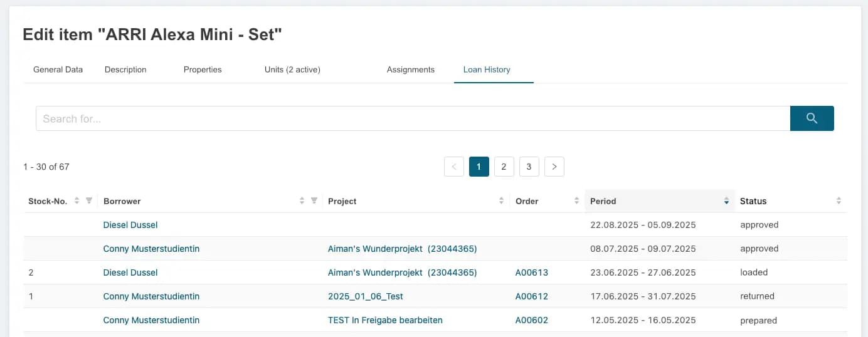
Task: Sort table by Stock-No. arrows
Action: [x=77, y=201]
